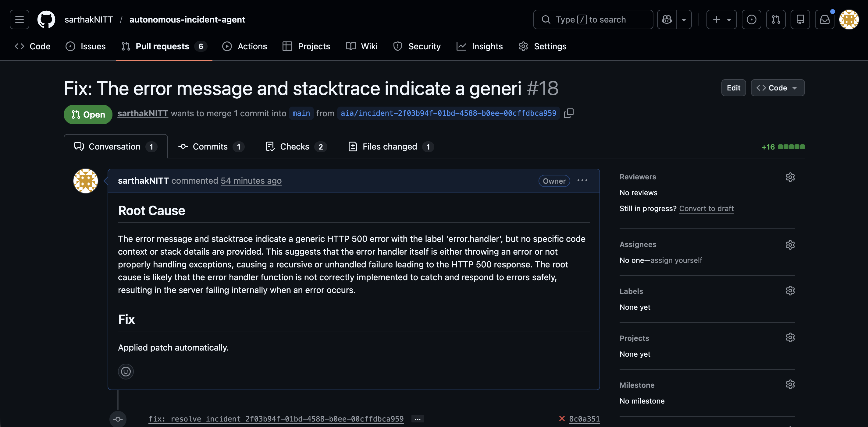Expand the Create new plus dropdown
Screen dimensions: 868x427
click(721, 19)
